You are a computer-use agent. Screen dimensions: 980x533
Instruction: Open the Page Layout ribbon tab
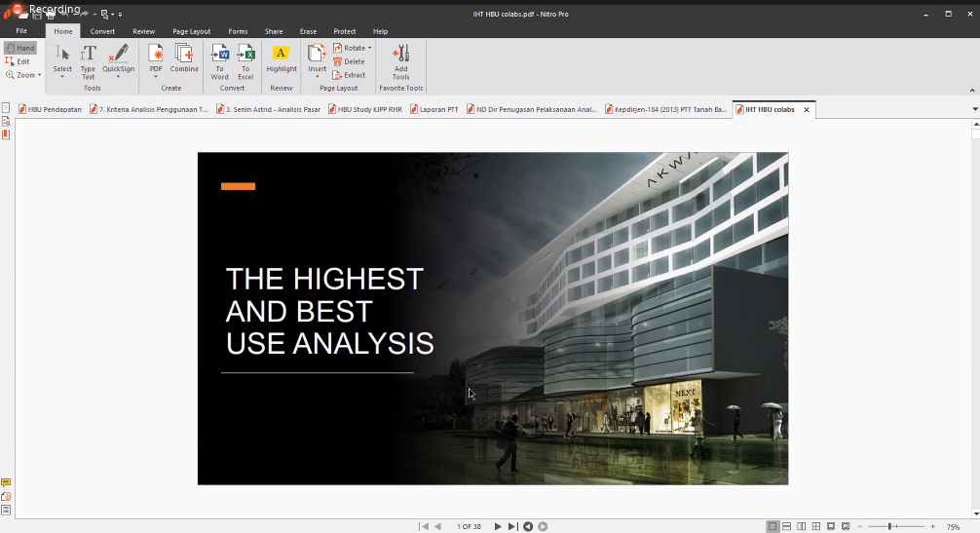[x=191, y=31]
